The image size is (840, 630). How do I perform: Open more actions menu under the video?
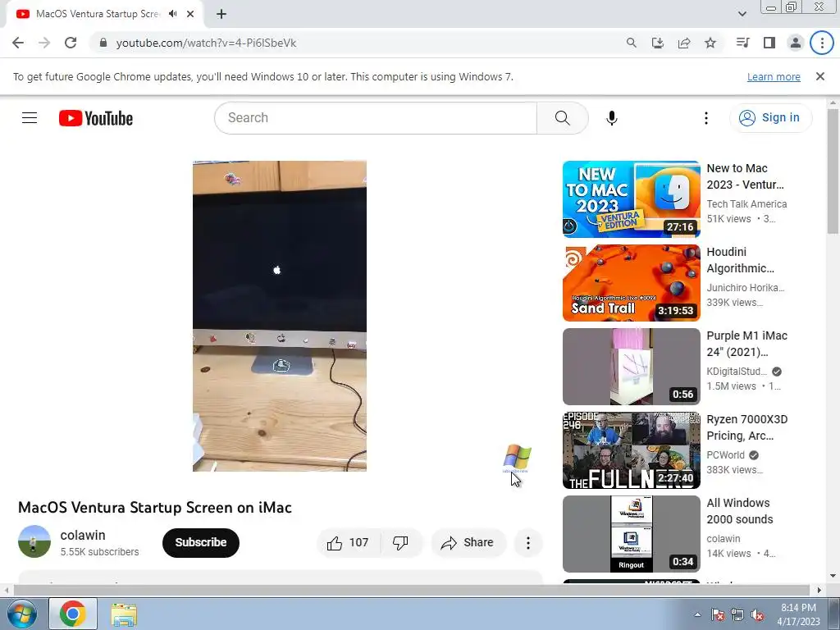(528, 543)
